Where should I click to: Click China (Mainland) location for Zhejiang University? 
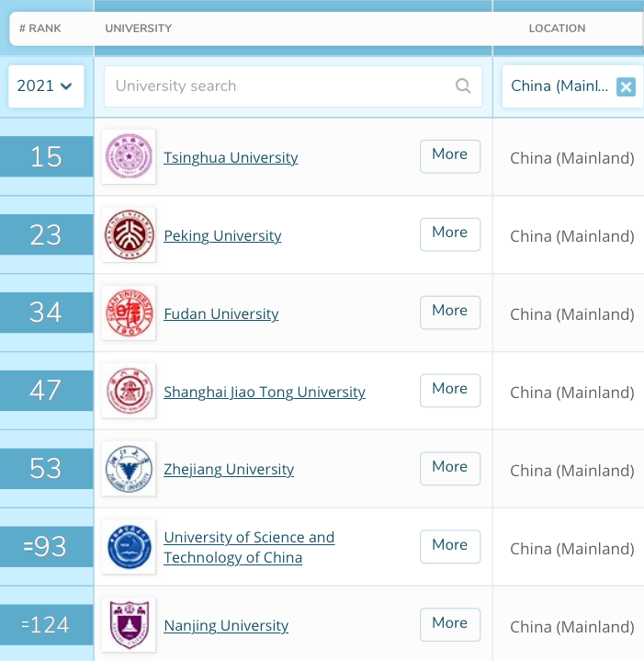point(572,471)
